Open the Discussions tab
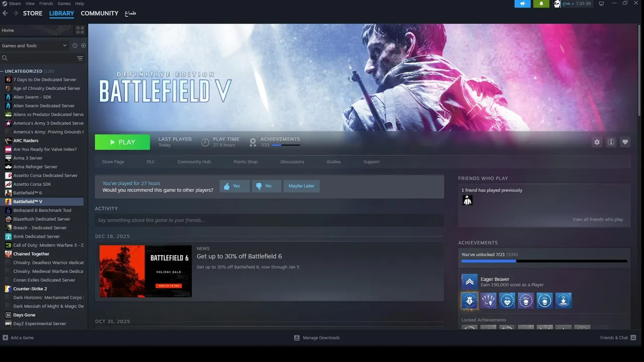644x362 pixels. [292, 162]
